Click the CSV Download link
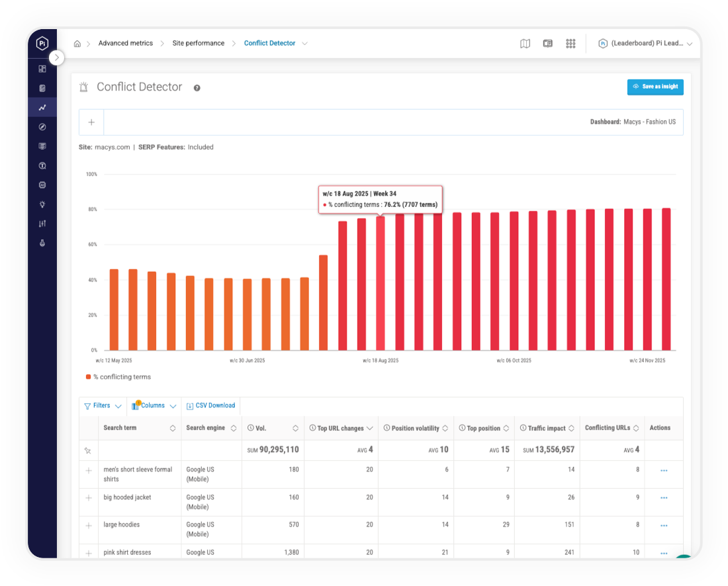The image size is (728, 586). (x=210, y=405)
